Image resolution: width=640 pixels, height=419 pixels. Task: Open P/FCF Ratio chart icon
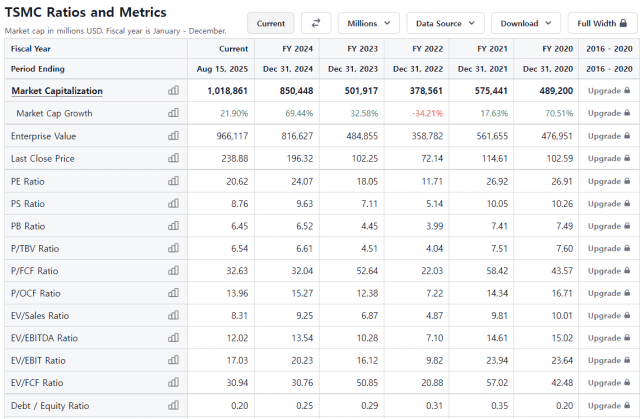pos(173,270)
